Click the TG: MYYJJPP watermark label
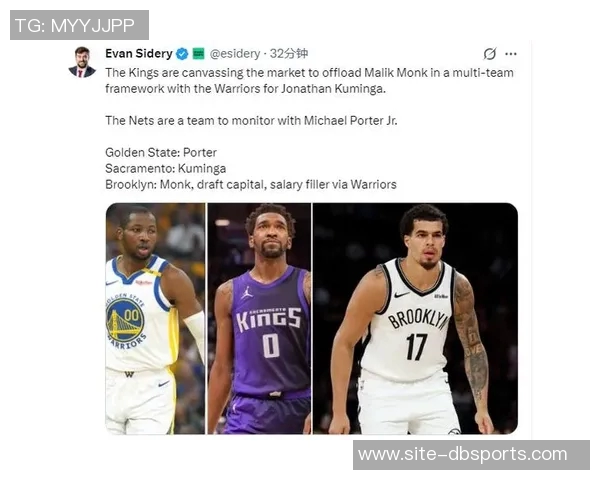 click(x=79, y=25)
